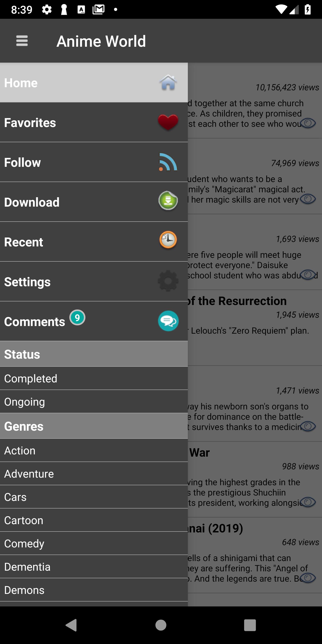The image size is (322, 644).
Task: Tap the teal chat bubble Comments icon
Action: (x=168, y=321)
